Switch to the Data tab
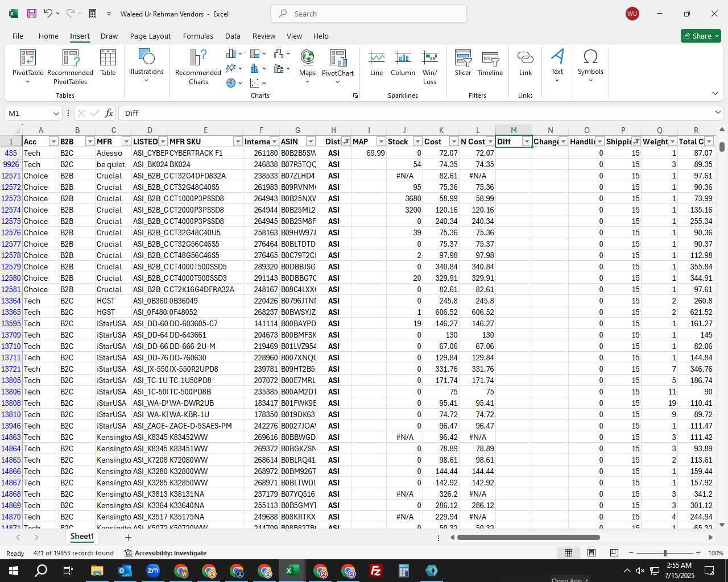 233,36
